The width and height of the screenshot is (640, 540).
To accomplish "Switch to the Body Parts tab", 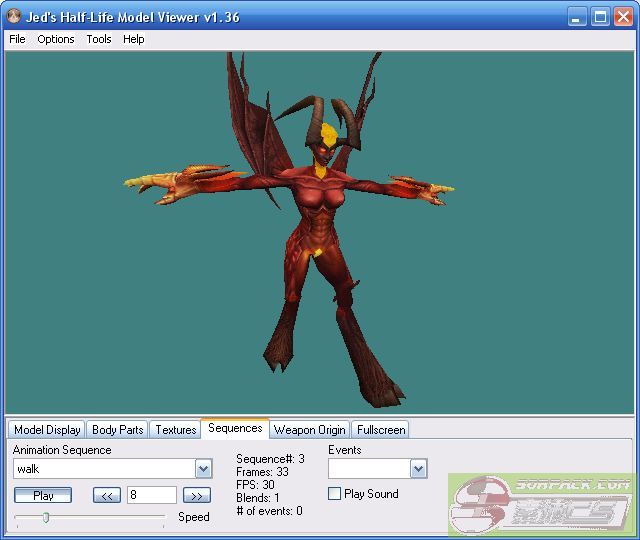I will pos(118,430).
